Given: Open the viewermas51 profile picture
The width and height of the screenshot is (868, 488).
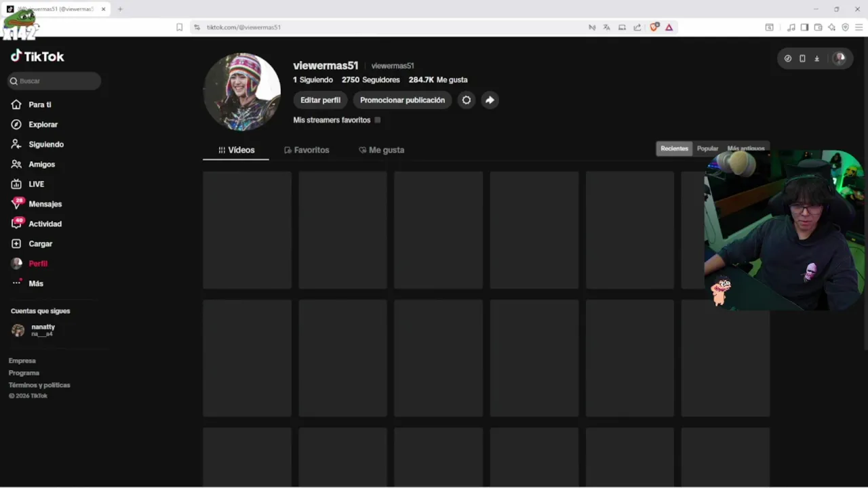Looking at the screenshot, I should point(242,91).
